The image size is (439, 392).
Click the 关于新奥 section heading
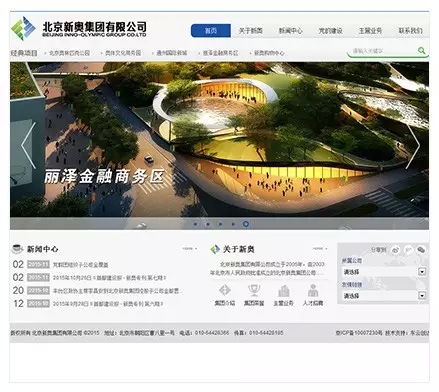[x=239, y=249]
